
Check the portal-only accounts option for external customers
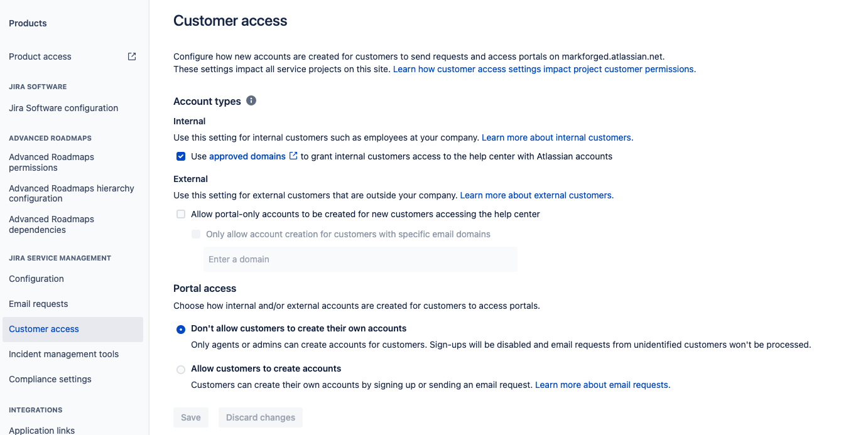pos(180,213)
